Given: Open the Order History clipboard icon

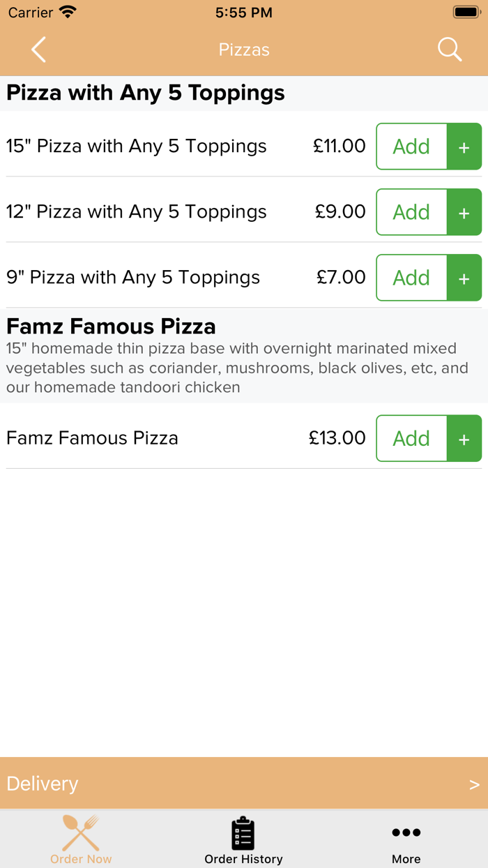Looking at the screenshot, I should (243, 833).
